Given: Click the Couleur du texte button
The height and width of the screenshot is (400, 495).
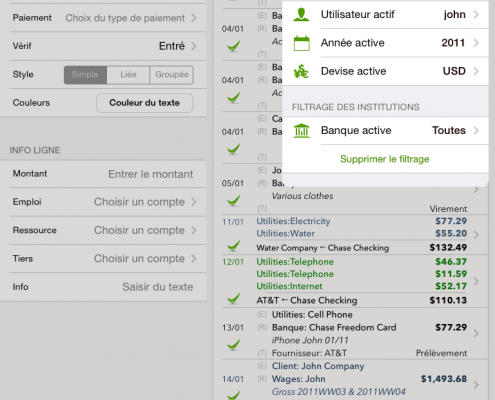Looking at the screenshot, I should [x=145, y=103].
